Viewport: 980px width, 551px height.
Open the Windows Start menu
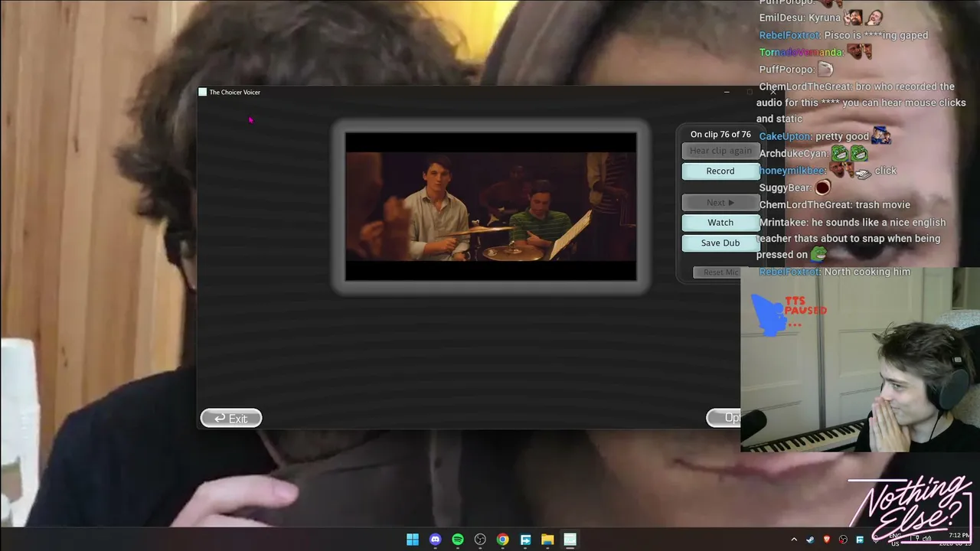click(413, 540)
